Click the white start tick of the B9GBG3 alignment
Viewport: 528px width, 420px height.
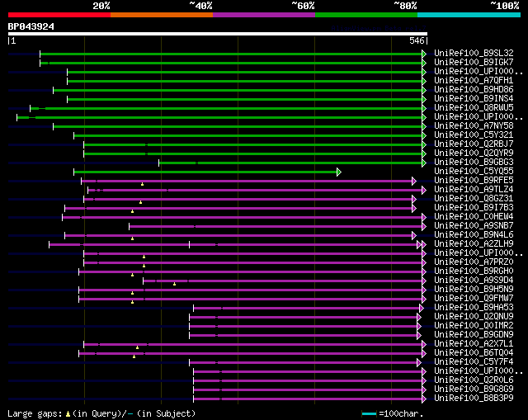[159, 163]
